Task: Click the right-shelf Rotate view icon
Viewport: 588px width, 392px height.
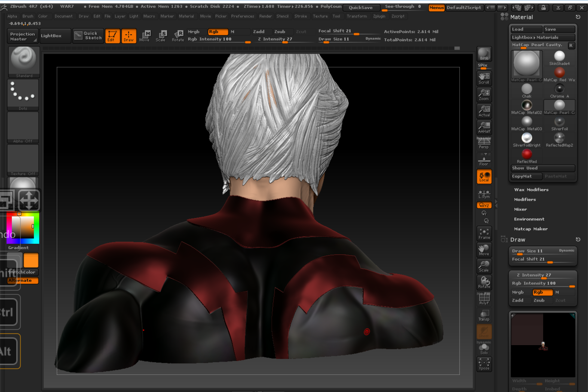Action: click(x=484, y=283)
